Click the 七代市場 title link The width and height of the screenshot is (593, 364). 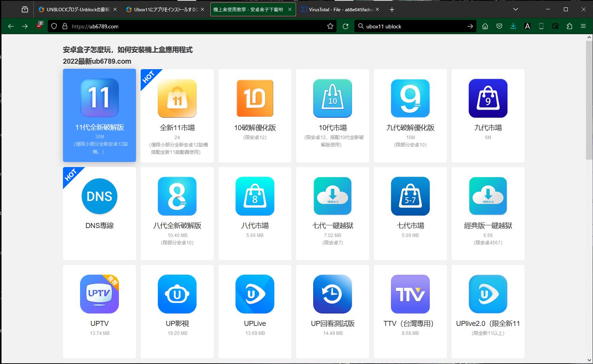tap(410, 225)
